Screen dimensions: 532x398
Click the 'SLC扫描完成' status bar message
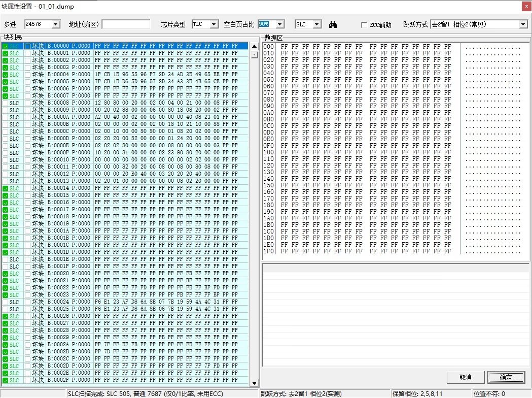[146, 393]
